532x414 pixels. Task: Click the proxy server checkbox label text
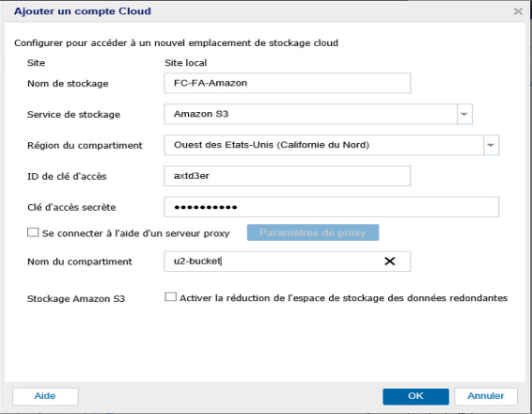click(135, 233)
